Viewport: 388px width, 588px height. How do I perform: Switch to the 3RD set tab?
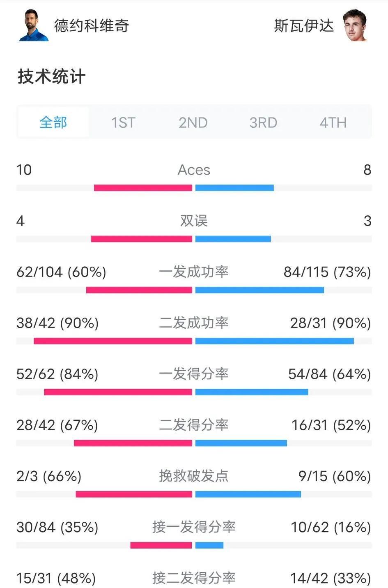pyautogui.click(x=263, y=122)
